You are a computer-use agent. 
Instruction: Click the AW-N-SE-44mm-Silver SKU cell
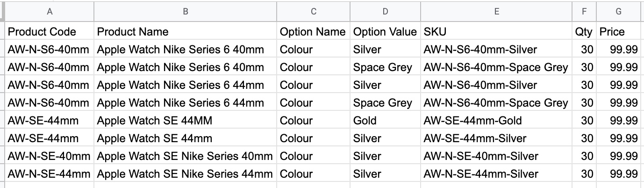(x=481, y=174)
